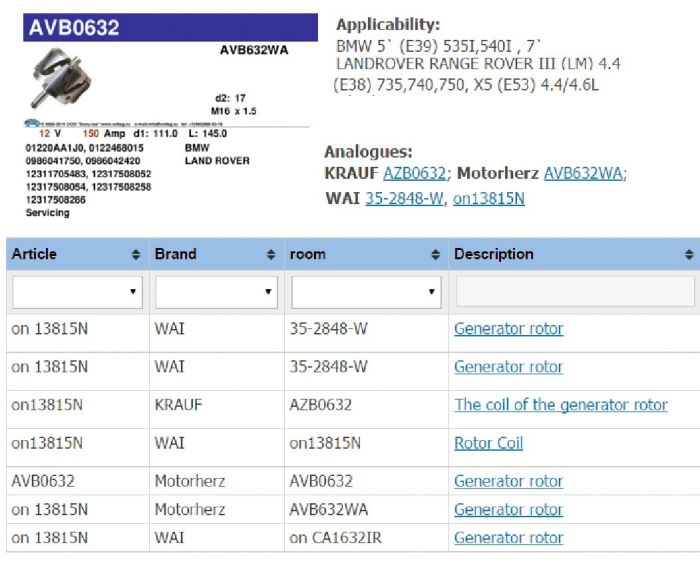Sort table by room column arrows
This screenshot has height=581, width=700.
point(435,255)
